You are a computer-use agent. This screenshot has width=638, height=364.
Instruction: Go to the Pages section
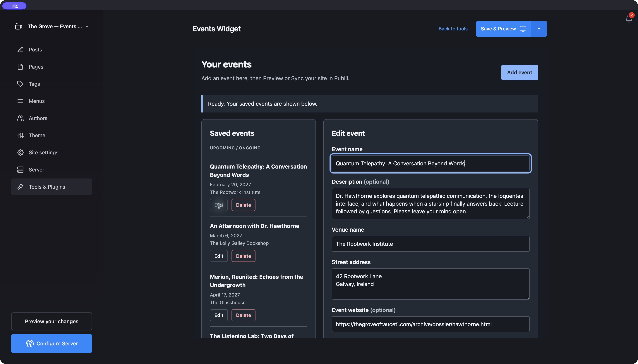(52, 67)
